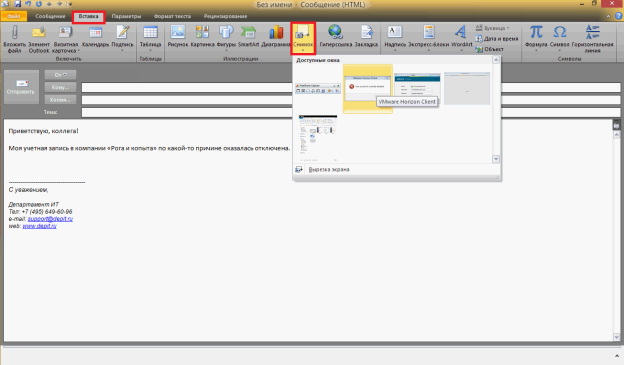Screen dimensions: 624x365
Task: Insert a Горизонтальная линия
Action: tap(592, 39)
